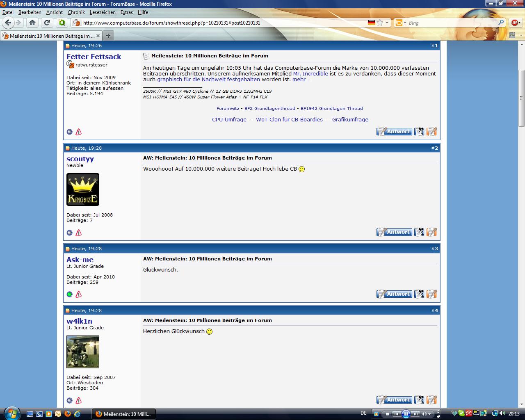Close the Meilenstein tab
The height and width of the screenshot is (420, 525).
click(98, 36)
